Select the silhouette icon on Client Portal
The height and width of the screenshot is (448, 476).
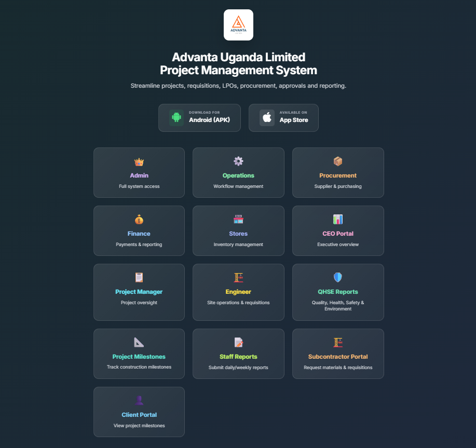click(x=139, y=400)
